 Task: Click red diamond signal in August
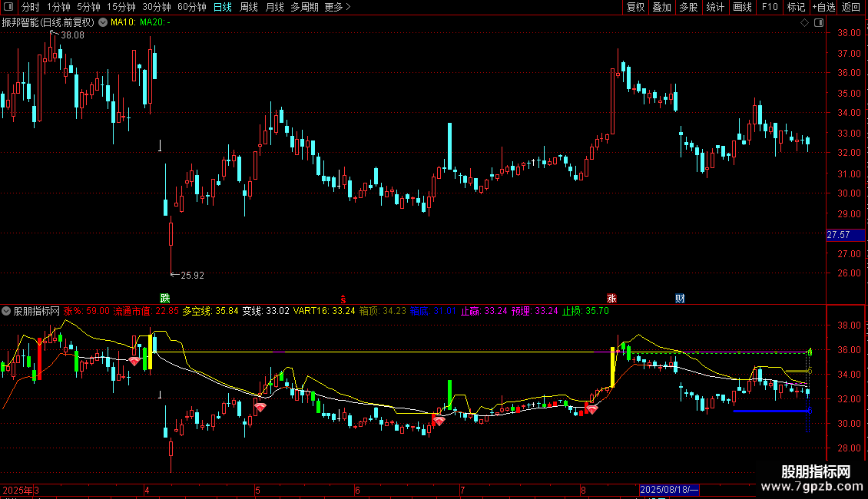coord(592,410)
